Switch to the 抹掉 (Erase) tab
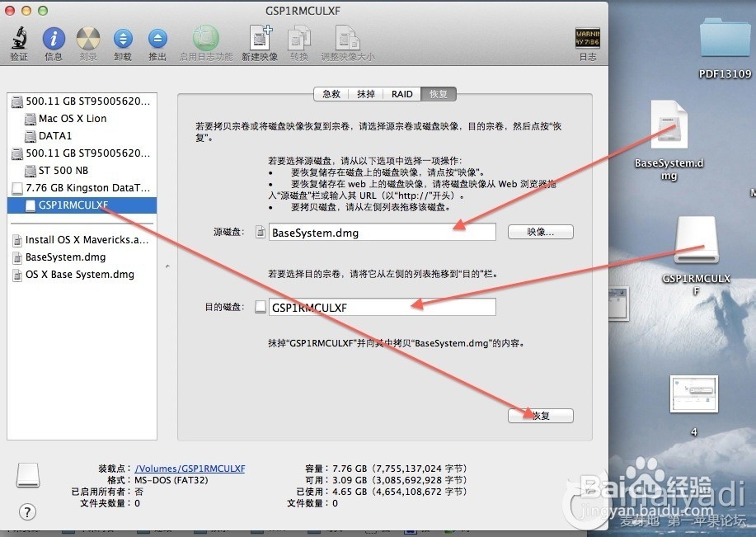 point(365,94)
